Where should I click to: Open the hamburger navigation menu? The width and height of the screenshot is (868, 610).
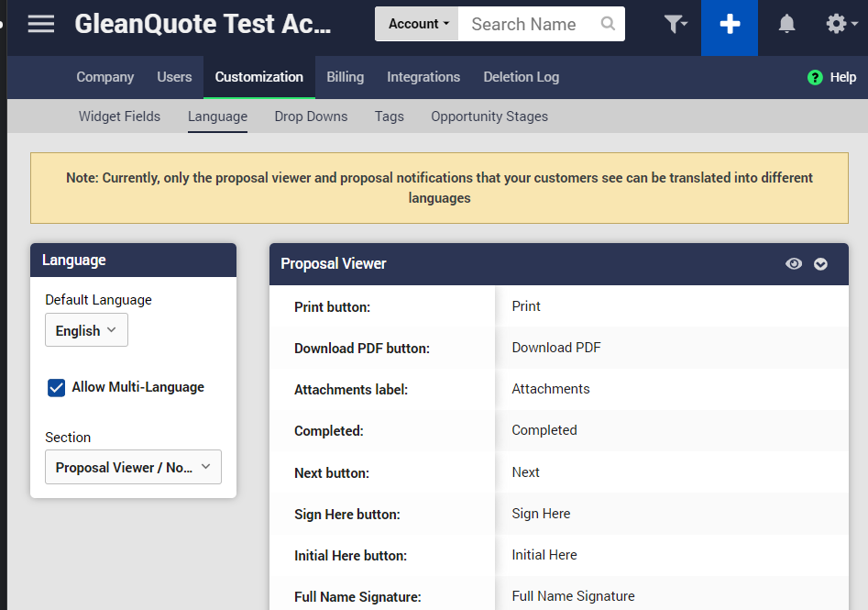point(40,24)
